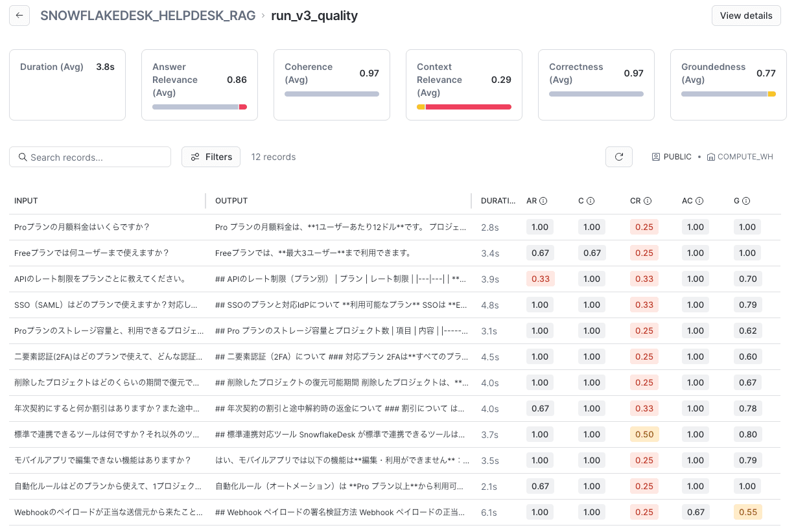Click info icon next to AR column
This screenshot has width=796, height=532.
click(543, 201)
